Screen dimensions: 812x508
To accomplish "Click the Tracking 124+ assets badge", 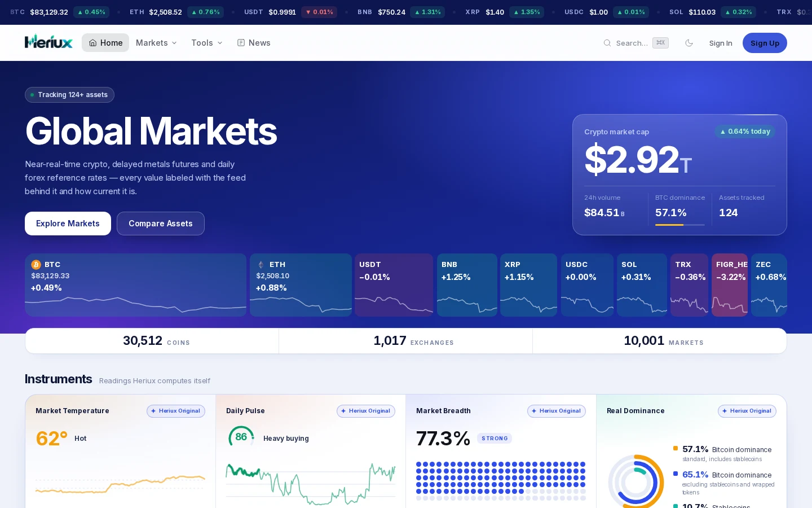I will tap(69, 95).
